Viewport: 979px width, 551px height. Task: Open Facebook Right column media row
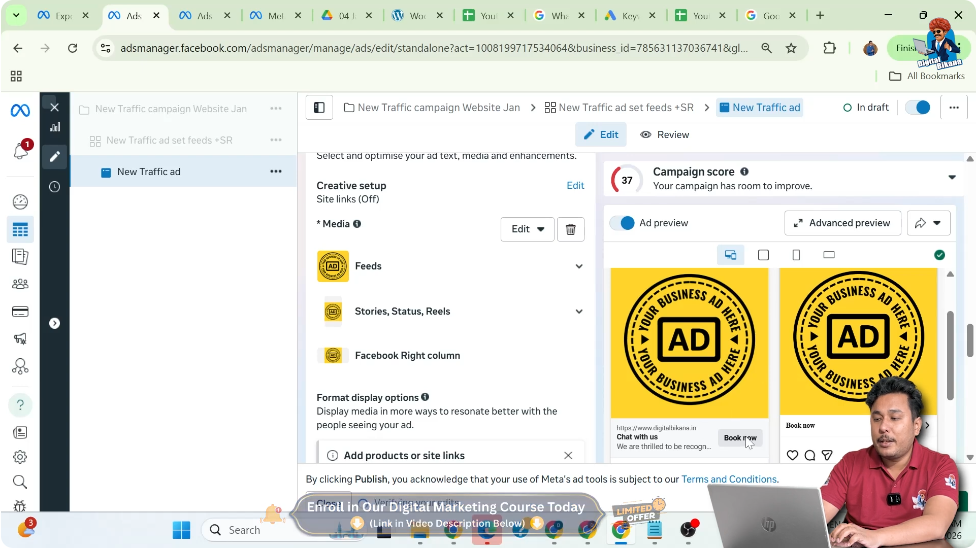coord(450,356)
